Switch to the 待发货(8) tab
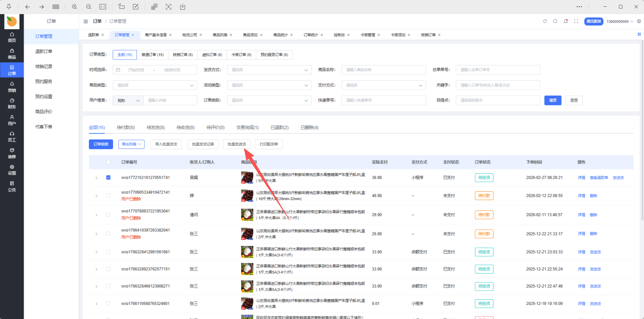644x319 pixels. [155, 127]
